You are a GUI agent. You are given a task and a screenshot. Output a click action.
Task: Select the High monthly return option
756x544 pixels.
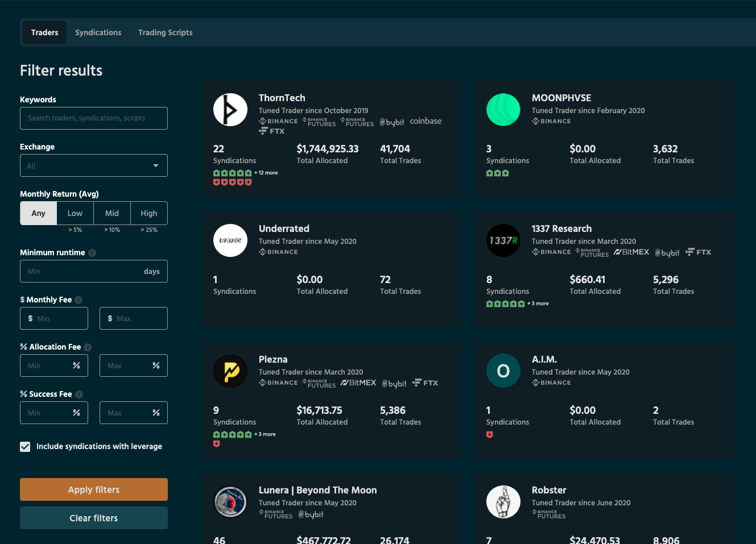point(148,214)
